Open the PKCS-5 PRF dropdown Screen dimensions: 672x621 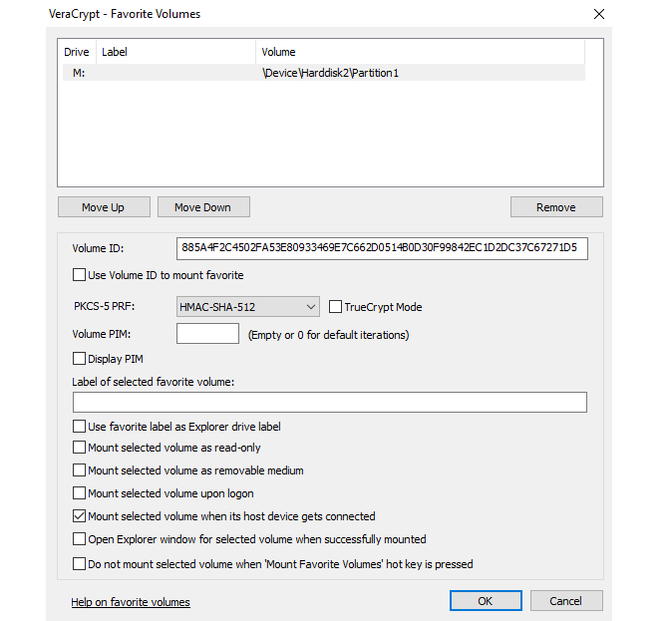tap(247, 307)
